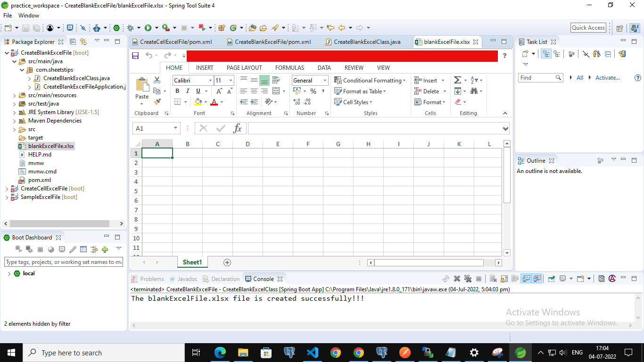Open the General number format dropdown
Screen dimensions: 644x362
pos(324,80)
